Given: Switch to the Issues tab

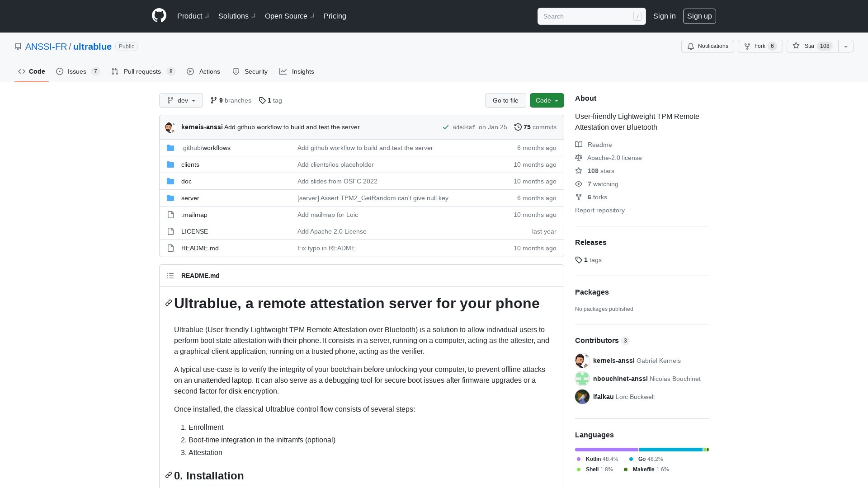Looking at the screenshot, I should [78, 71].
